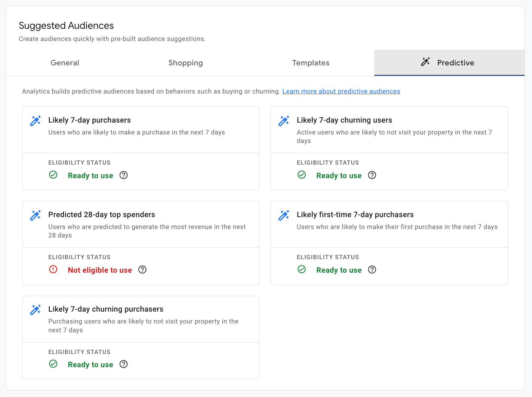532x397 pixels.
Task: Open the Shopping tab
Action: 185,63
